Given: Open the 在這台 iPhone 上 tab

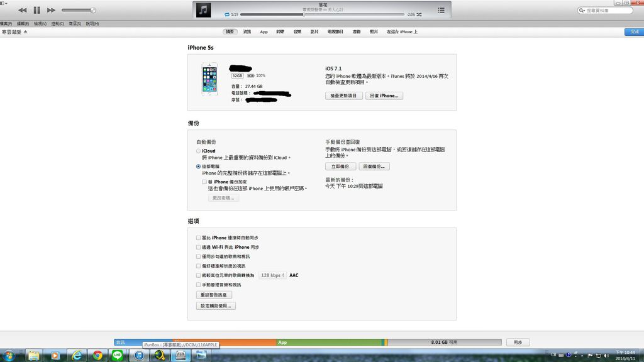Looking at the screenshot, I should point(402,31).
